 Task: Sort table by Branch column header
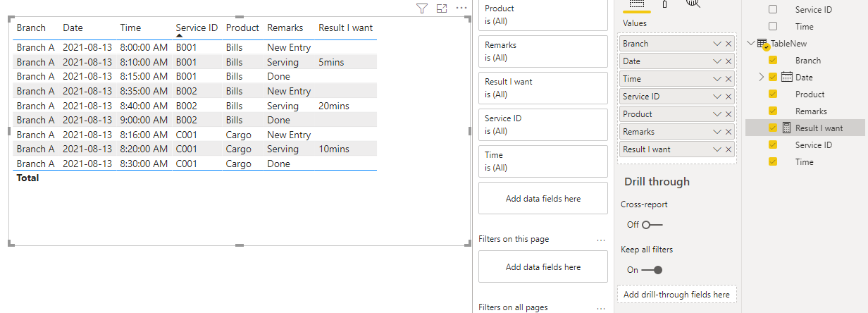pos(31,28)
